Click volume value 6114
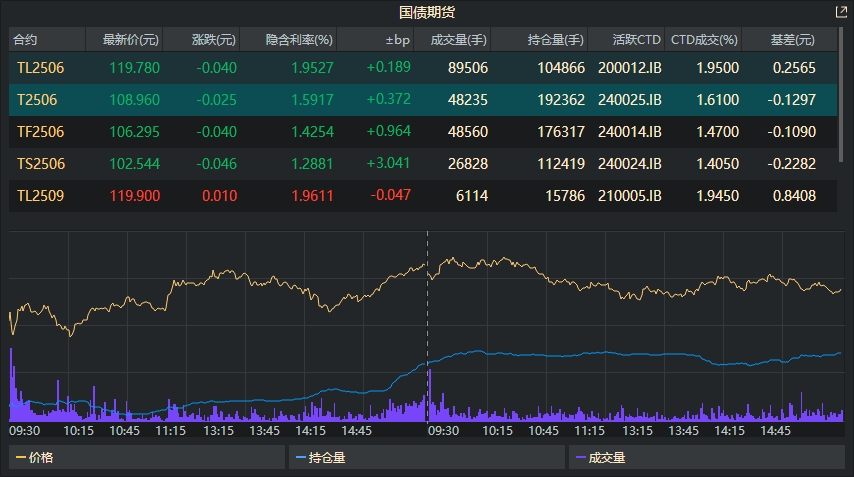This screenshot has width=854, height=477. pos(472,196)
